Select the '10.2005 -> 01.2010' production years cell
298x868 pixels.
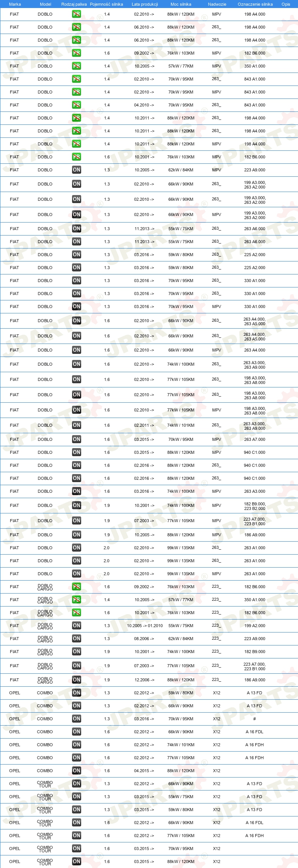coord(145,626)
